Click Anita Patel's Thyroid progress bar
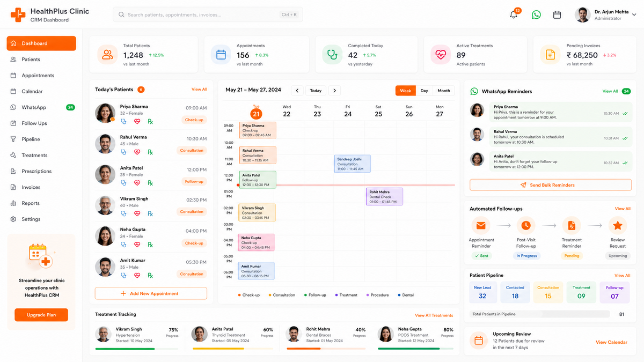Screen dimensions: 644x362 [233, 349]
